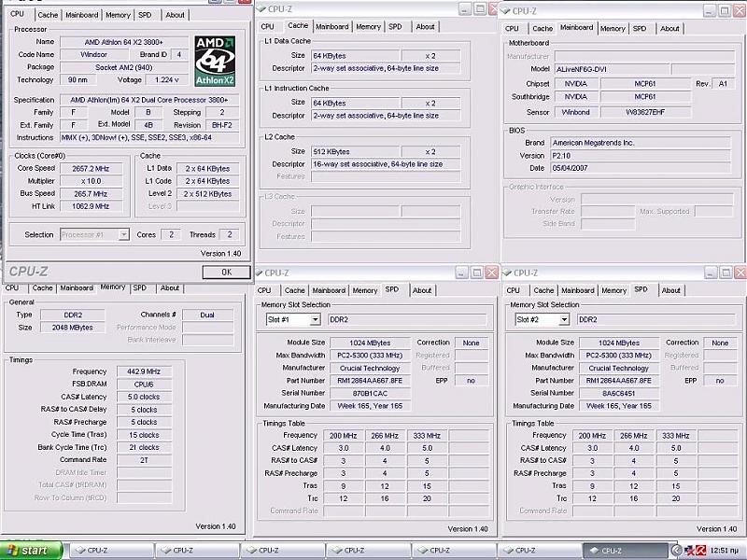747x560 pixels.
Task: Open the Slot #1 memory slot dropdown
Action: pos(315,319)
